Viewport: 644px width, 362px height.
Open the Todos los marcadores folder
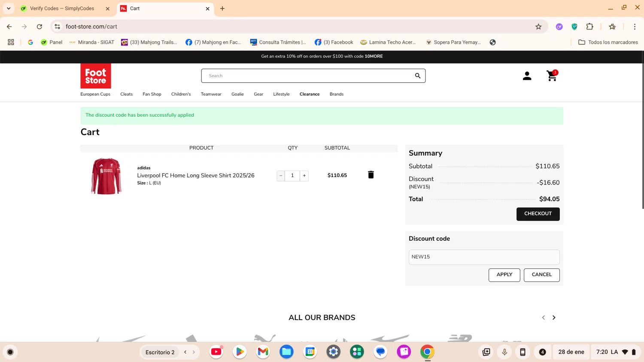(608, 42)
